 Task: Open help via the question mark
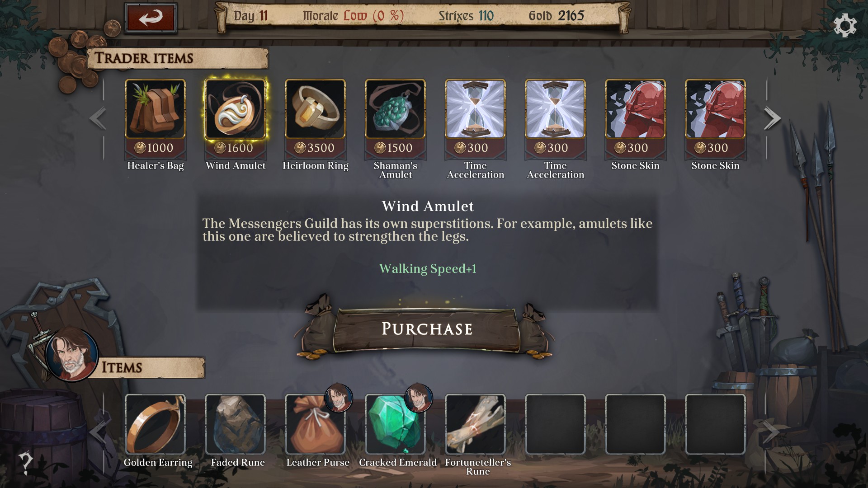(25, 462)
